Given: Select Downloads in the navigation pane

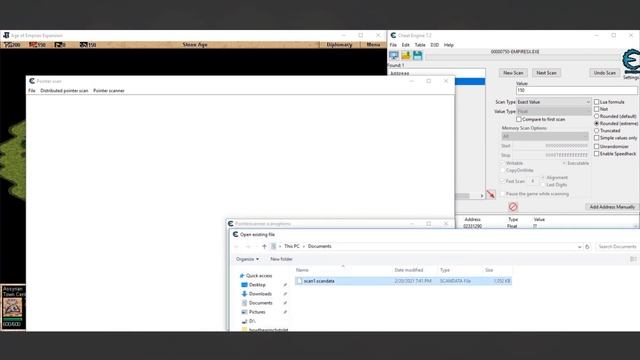Looking at the screenshot, I should [256, 294].
